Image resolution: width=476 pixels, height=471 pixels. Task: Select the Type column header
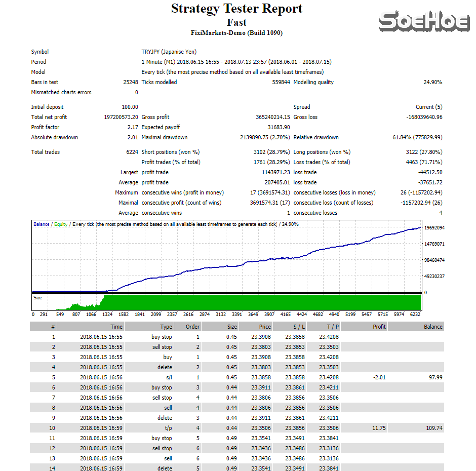166,327
